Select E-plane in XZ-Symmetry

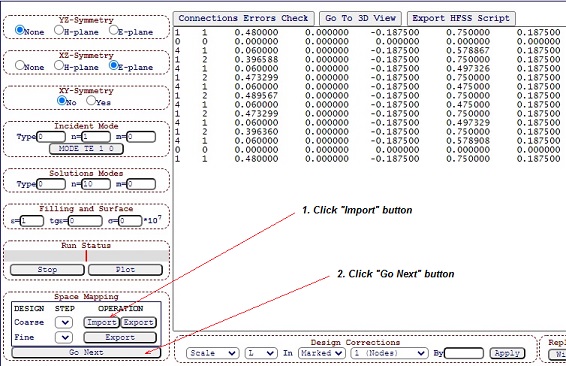pos(113,65)
